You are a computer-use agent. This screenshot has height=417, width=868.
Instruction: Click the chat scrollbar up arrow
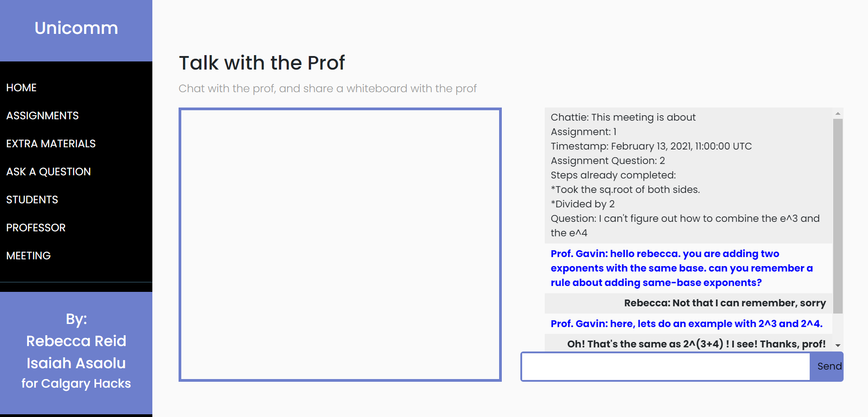click(x=838, y=113)
